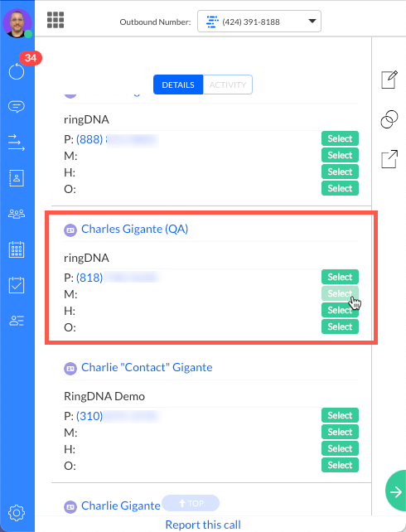Image resolution: width=406 pixels, height=532 pixels.
Task: Open the team group icon
Action: (17, 214)
